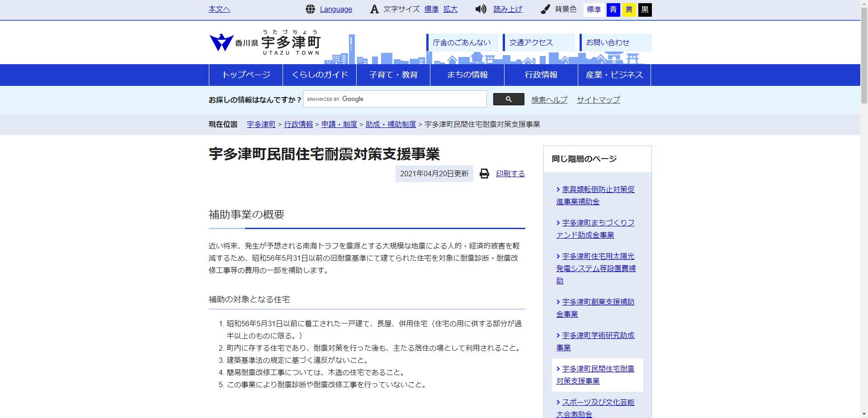Open the 子育て・教育 menu
This screenshot has height=418, width=868.
393,75
